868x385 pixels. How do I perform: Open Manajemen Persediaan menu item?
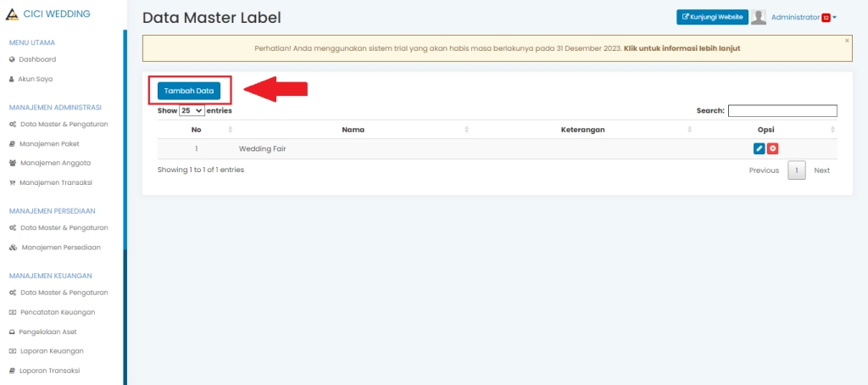point(61,248)
